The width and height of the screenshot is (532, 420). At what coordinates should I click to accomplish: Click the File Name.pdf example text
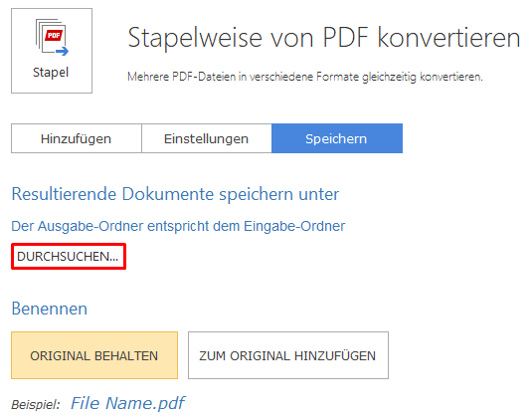pos(127,403)
